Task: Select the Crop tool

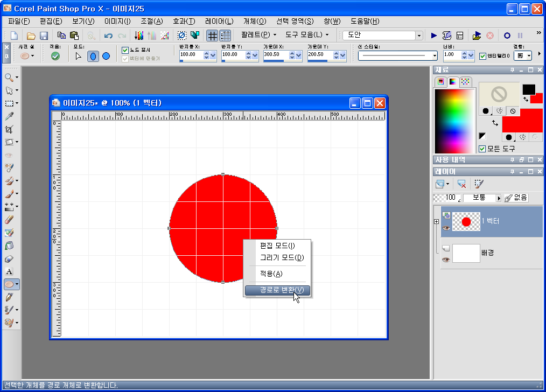Action: point(9,129)
